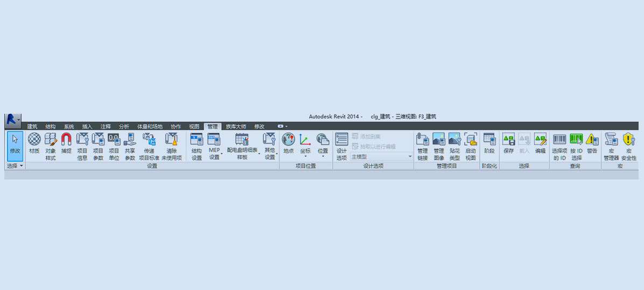Open 设计选项 design options

coord(342,147)
